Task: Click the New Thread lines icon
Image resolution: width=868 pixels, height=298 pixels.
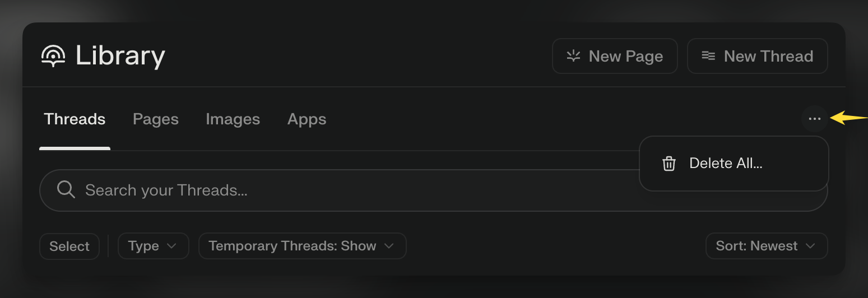Action: click(708, 56)
